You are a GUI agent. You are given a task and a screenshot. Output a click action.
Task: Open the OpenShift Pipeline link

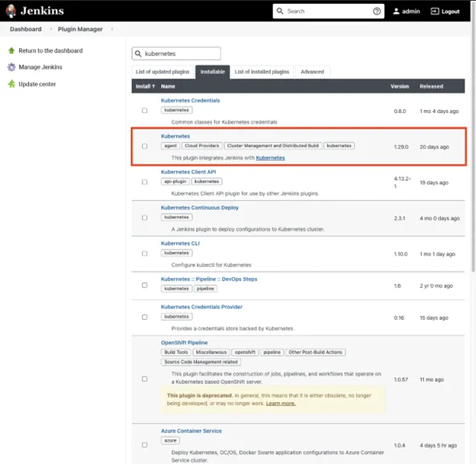tap(185, 343)
